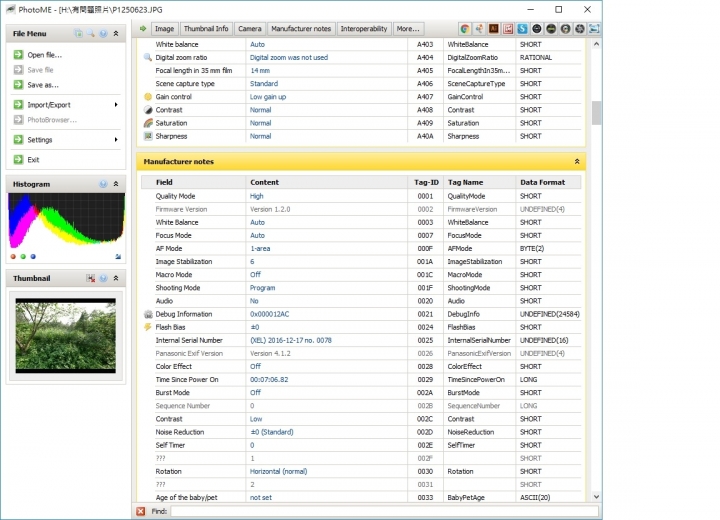
Task: Select the Internal Serial Number row
Action: click(x=361, y=340)
